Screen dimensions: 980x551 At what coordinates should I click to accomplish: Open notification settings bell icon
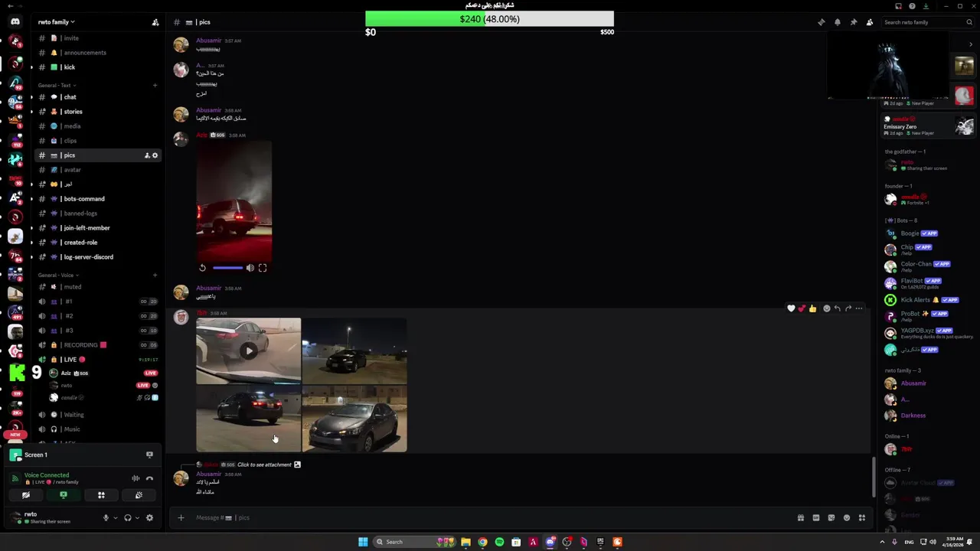click(838, 22)
